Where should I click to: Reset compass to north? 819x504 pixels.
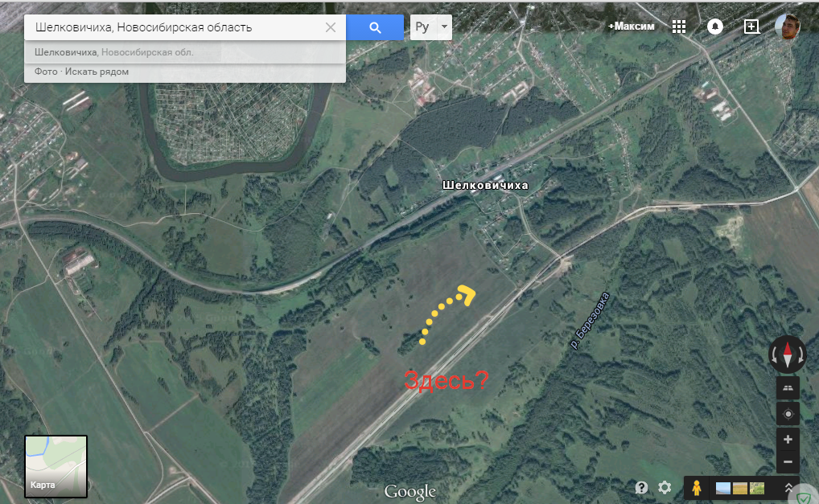click(787, 354)
